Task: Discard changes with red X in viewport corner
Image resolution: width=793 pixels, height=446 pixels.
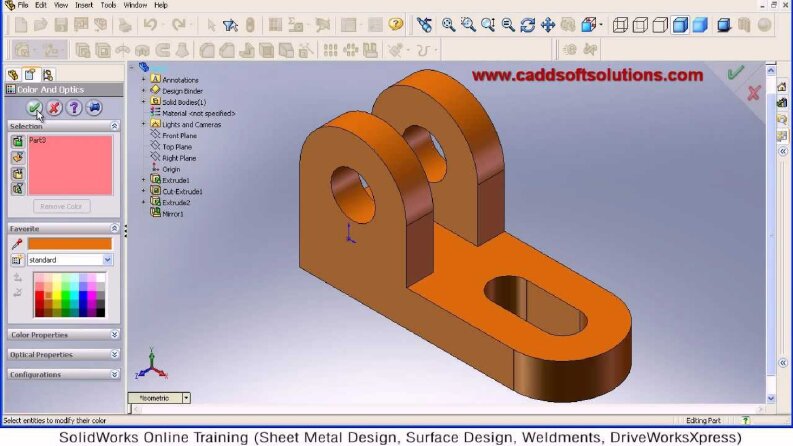Action: [754, 93]
